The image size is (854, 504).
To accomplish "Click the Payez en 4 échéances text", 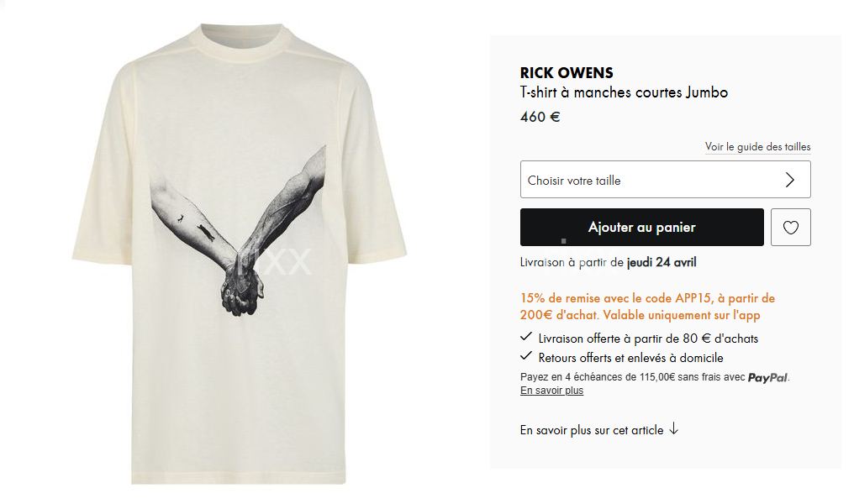I will (632, 377).
